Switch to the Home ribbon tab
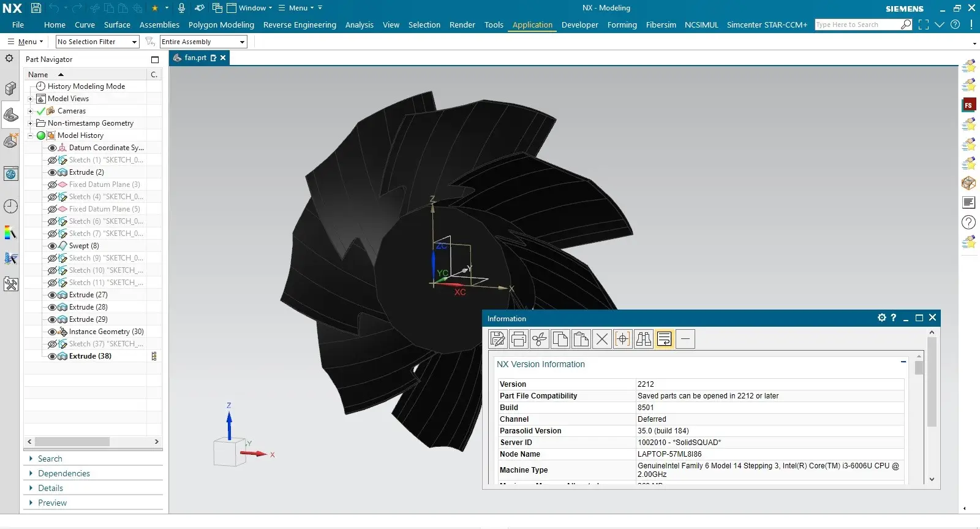Viewport: 980px width, 529px height. pyautogui.click(x=55, y=25)
